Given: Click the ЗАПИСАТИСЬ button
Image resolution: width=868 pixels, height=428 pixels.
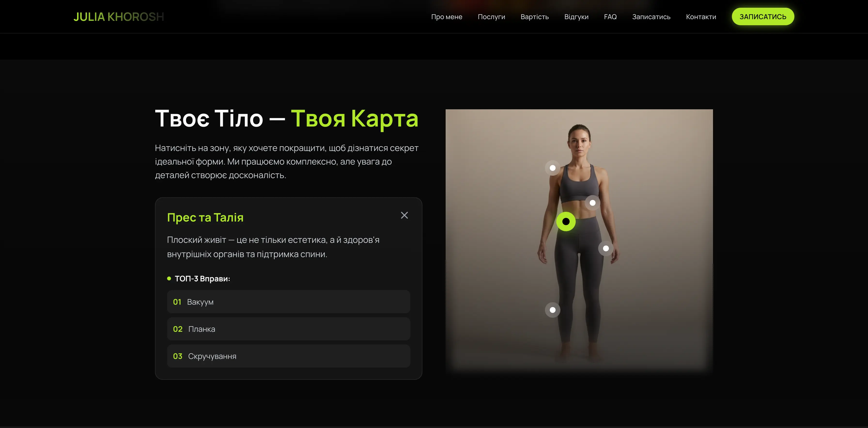Looking at the screenshot, I should [763, 16].
